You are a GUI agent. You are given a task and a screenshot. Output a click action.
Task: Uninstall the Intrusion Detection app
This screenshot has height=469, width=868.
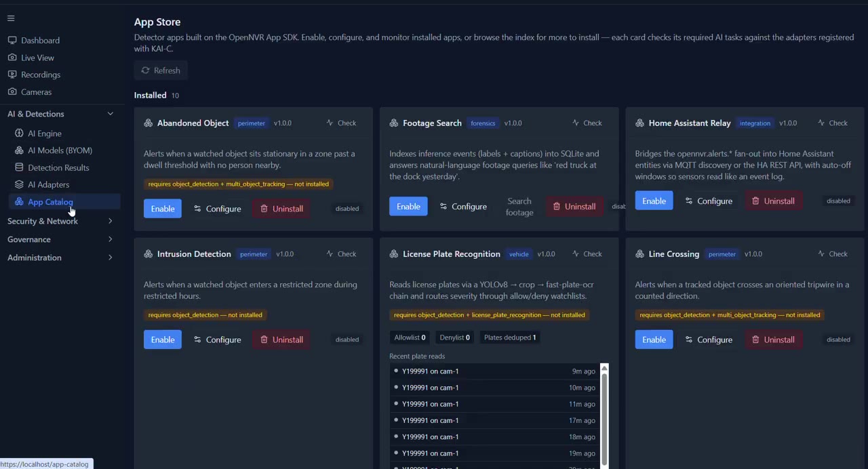(281, 340)
